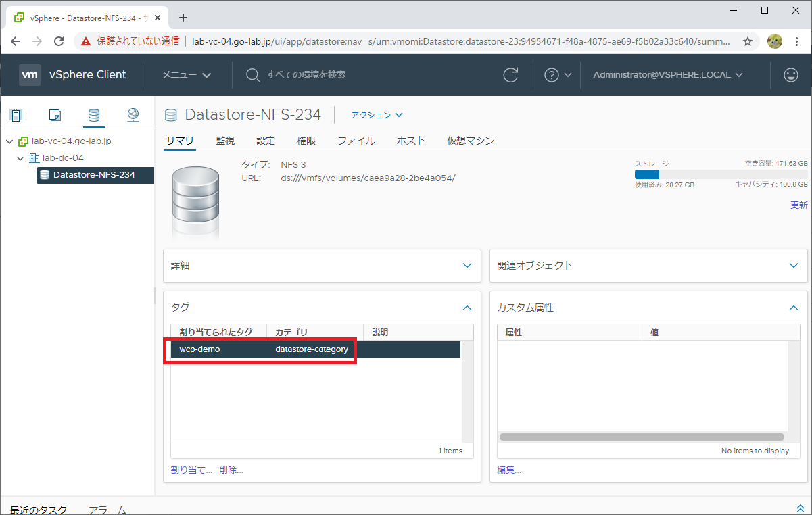Screen dimensions: 812x515
Task: Click the tags list vertical scrollbar
Action: pos(467,392)
